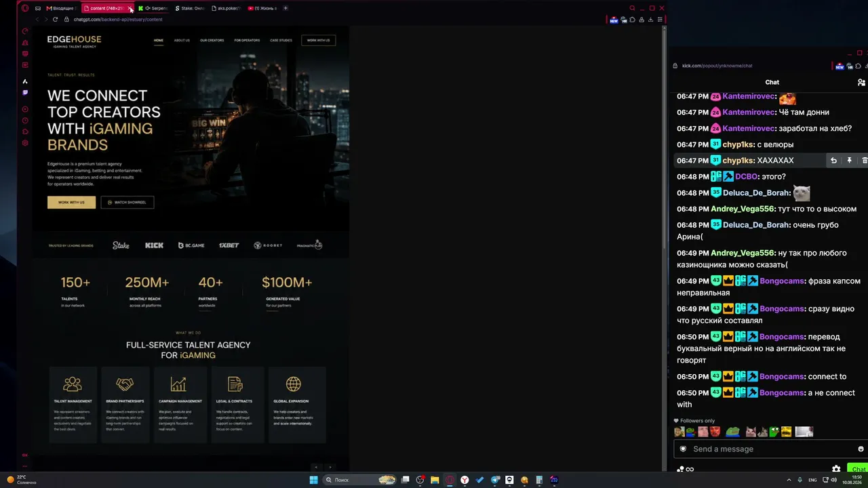Click the EdgeHouse logo
The image size is (868, 488).
(74, 41)
